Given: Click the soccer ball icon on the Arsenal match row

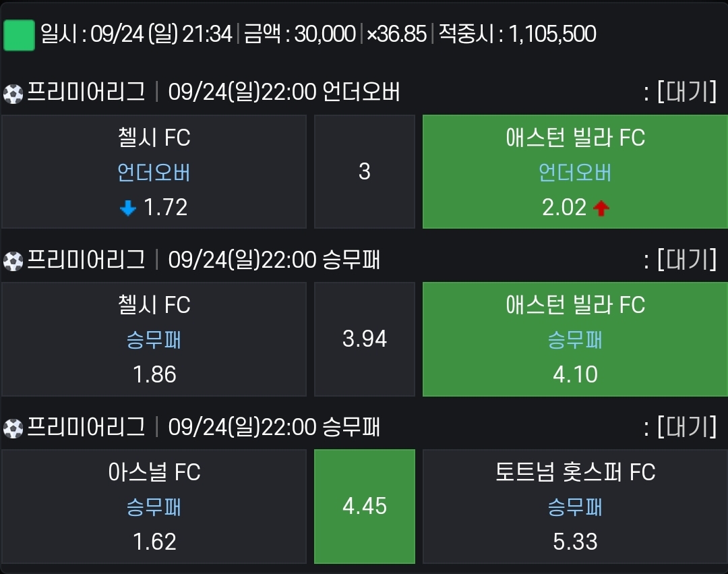Looking at the screenshot, I should [x=13, y=428].
